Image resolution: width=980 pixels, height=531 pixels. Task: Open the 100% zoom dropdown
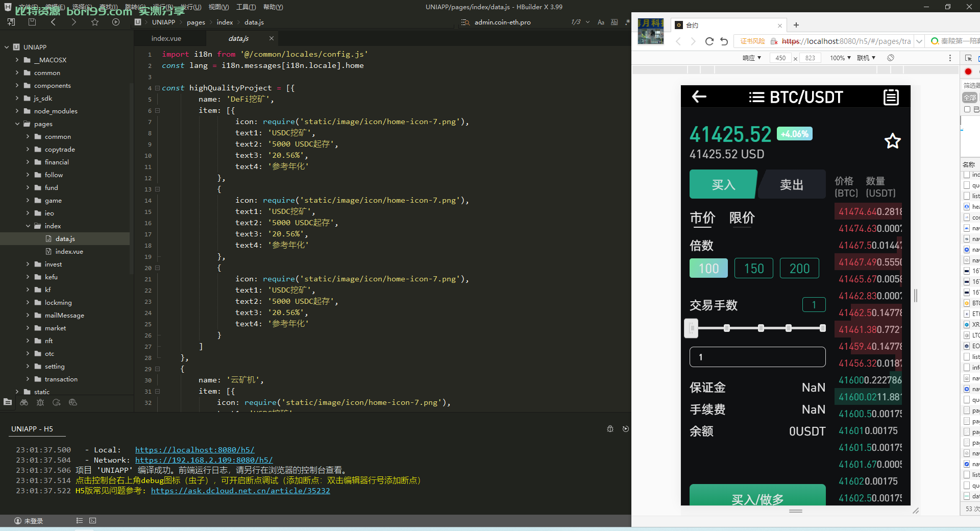pyautogui.click(x=840, y=58)
